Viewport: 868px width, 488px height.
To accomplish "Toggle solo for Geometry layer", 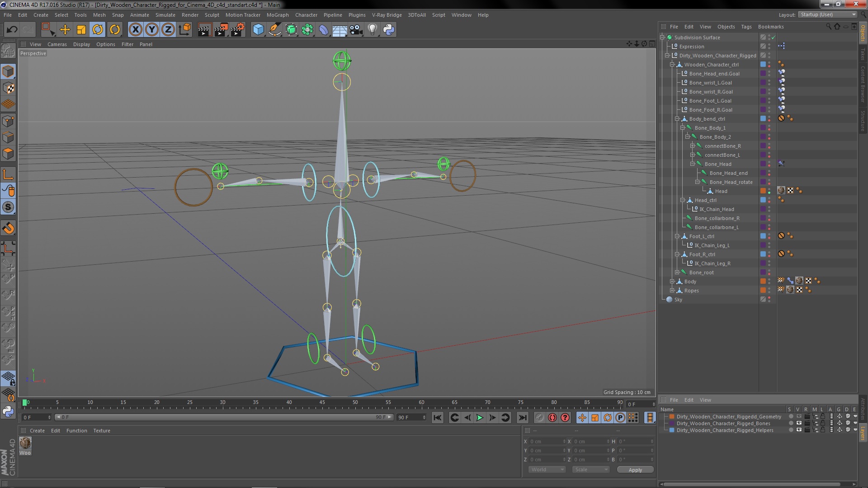I will (x=791, y=417).
